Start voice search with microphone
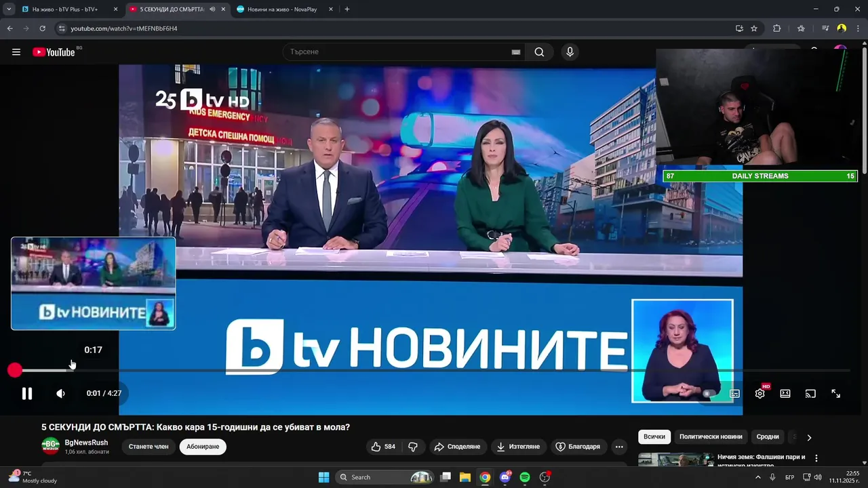 [x=570, y=52]
